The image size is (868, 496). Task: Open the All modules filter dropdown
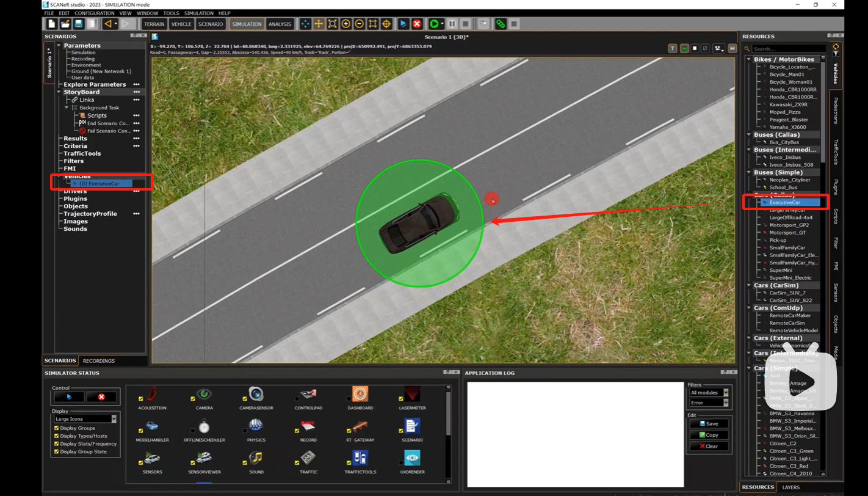coord(709,393)
